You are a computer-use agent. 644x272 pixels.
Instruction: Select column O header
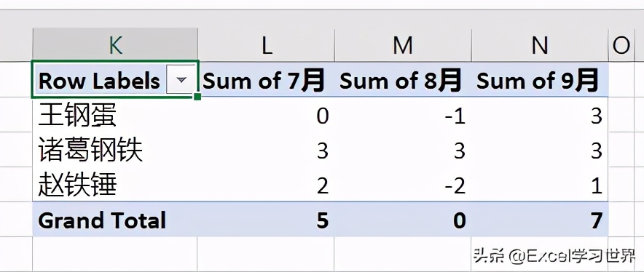(621, 44)
